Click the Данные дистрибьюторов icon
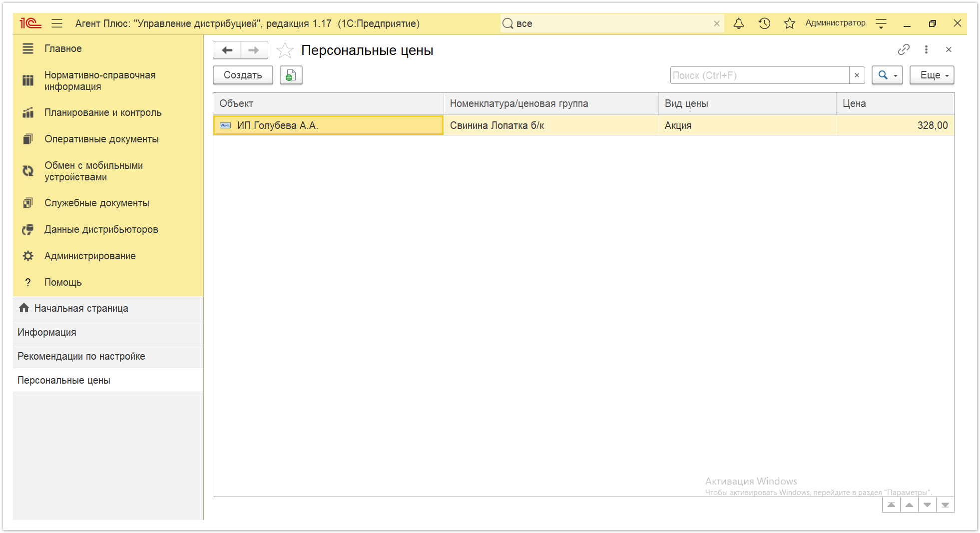980x533 pixels. 28,229
